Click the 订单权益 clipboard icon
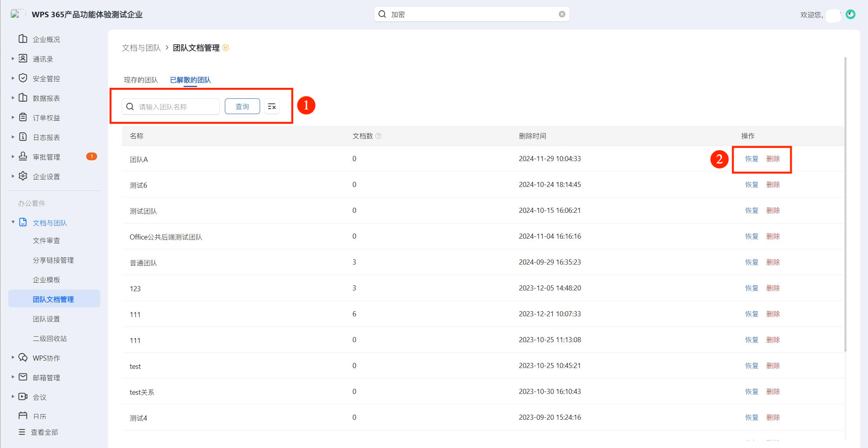868x448 pixels. [23, 117]
